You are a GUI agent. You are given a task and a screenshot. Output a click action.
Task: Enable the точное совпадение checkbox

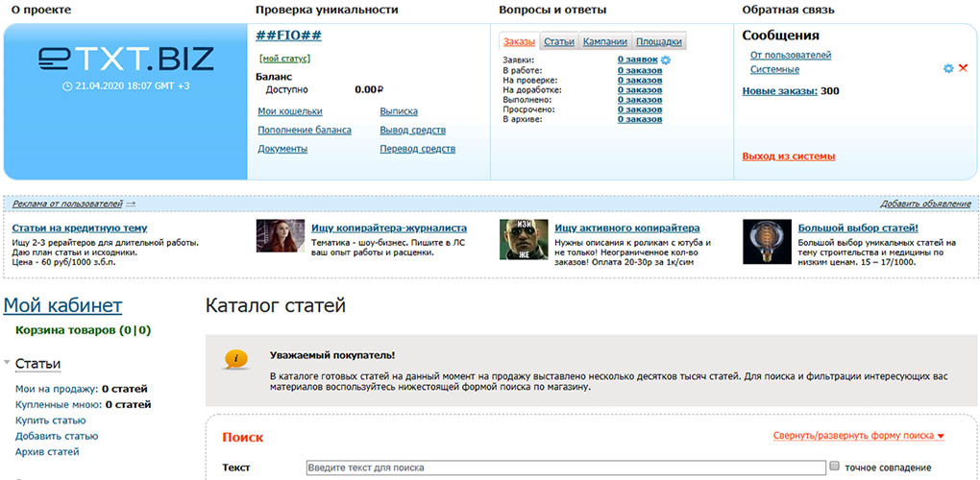coord(834,466)
